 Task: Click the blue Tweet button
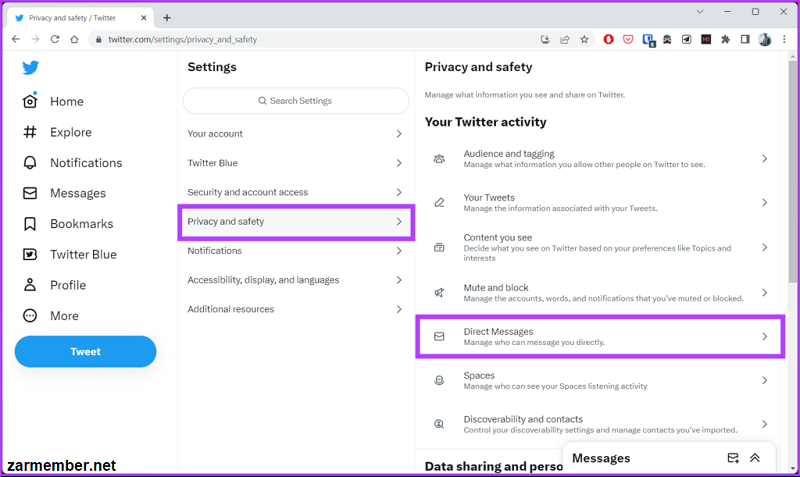pos(85,352)
